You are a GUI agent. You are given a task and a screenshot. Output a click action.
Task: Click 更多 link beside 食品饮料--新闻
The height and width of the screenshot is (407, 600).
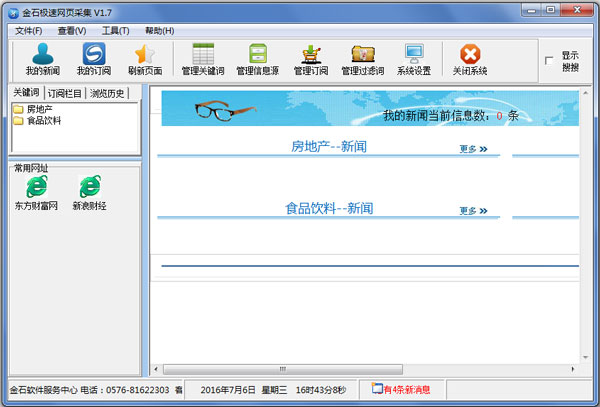pos(473,211)
